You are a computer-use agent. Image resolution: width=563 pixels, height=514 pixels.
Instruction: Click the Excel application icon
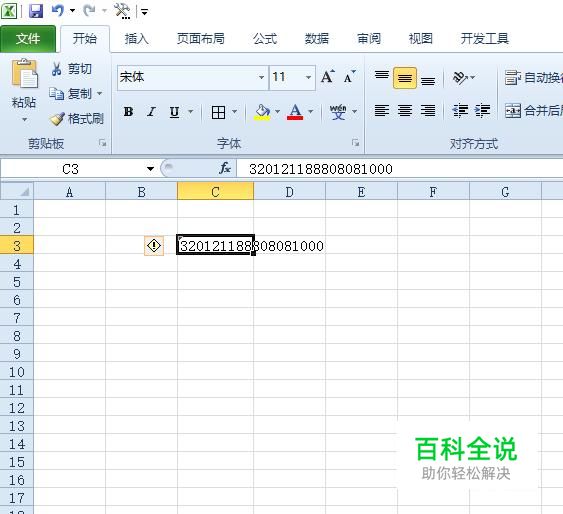point(9,11)
